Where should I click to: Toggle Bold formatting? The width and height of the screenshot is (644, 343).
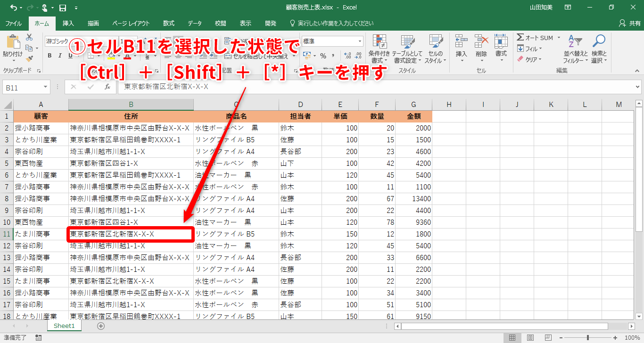point(50,56)
